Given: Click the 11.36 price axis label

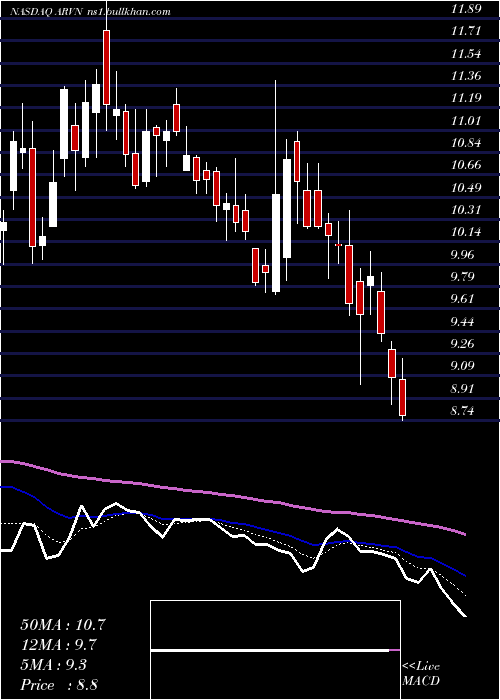Looking at the screenshot, I should pos(466,76).
